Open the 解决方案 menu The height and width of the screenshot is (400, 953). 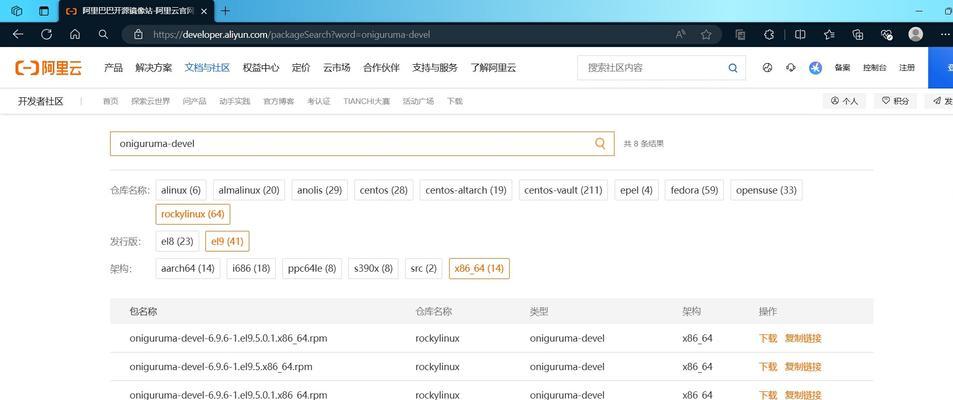[153, 67]
